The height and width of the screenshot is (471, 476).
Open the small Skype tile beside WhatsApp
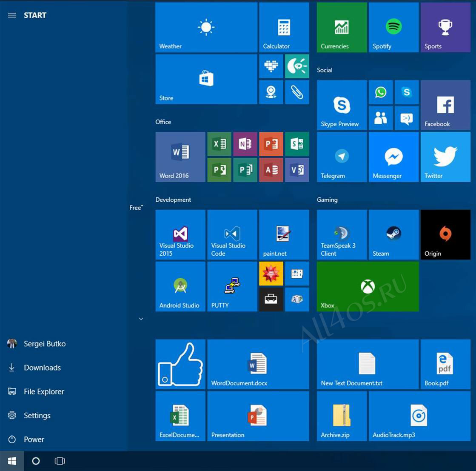tap(407, 92)
